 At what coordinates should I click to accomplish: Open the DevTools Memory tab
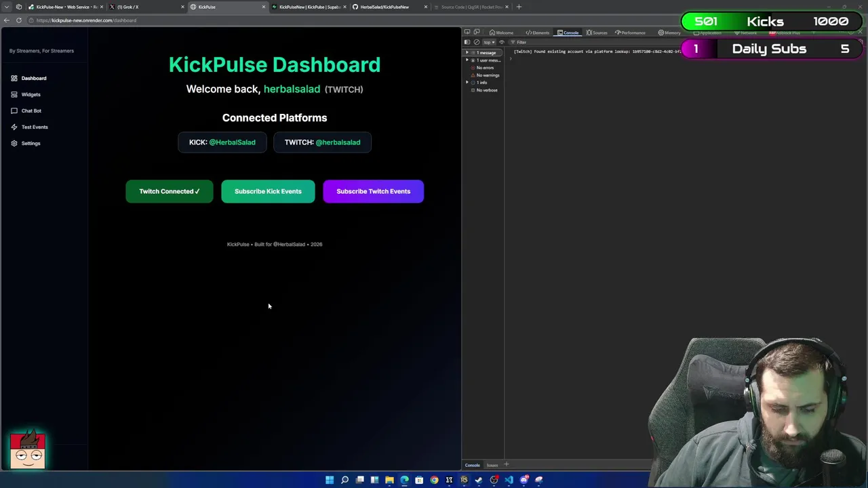click(x=669, y=33)
